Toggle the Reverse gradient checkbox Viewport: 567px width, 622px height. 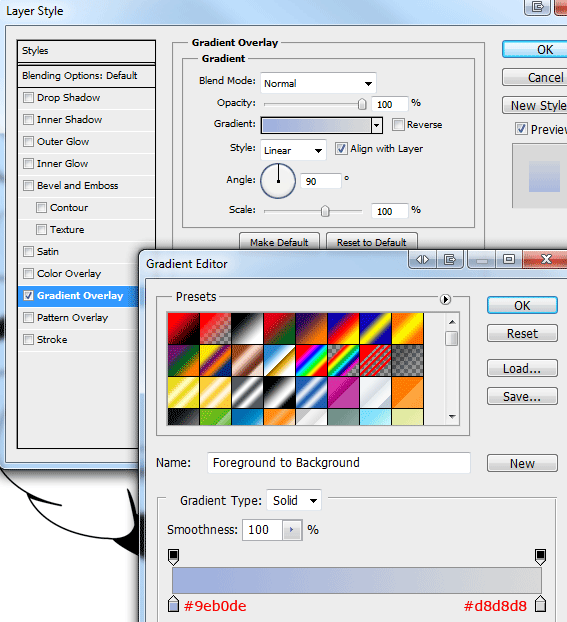click(398, 125)
